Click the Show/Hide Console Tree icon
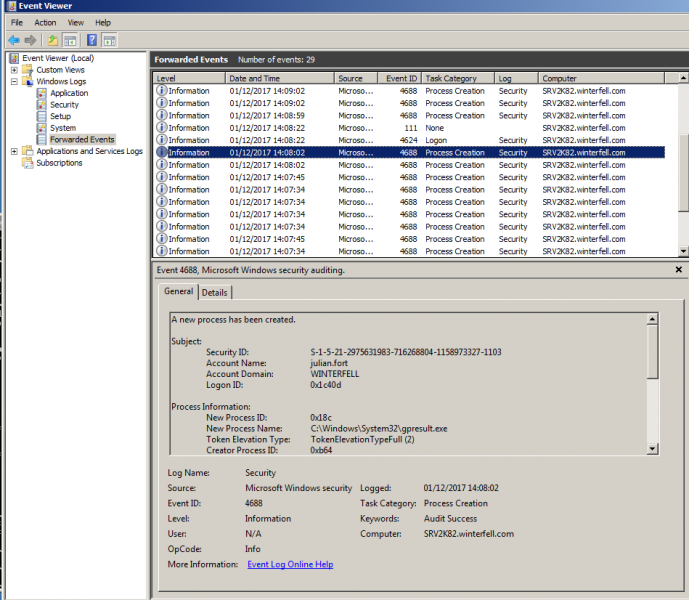 click(x=70, y=40)
